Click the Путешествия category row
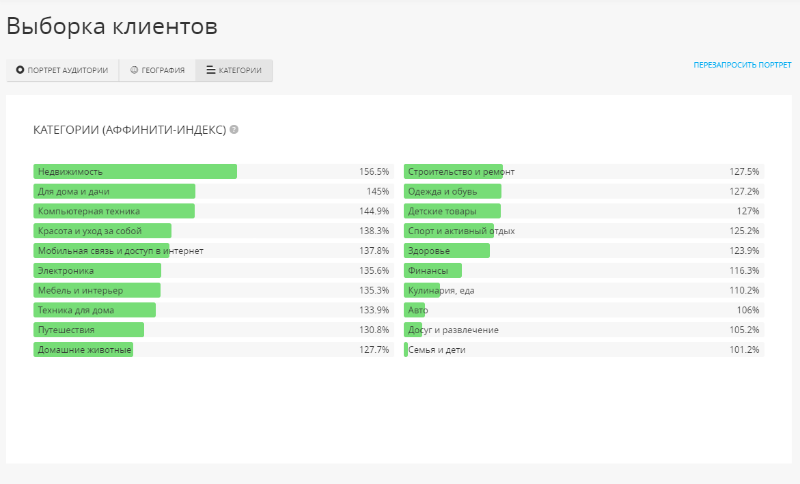 click(x=88, y=330)
